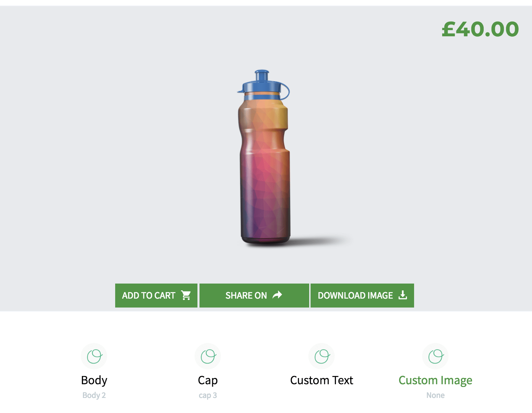
Task: Click the shopping cart icon
Action: pos(186,295)
